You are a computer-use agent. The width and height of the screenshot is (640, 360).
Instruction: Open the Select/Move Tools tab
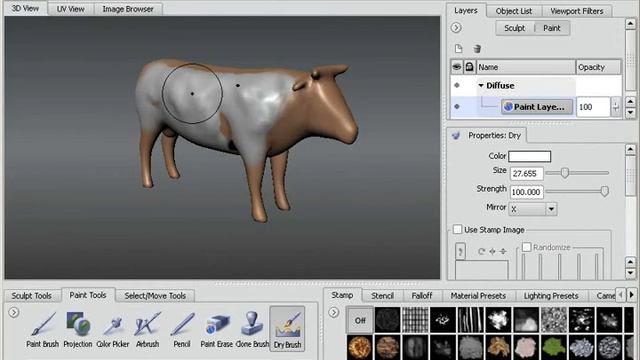[x=155, y=296]
